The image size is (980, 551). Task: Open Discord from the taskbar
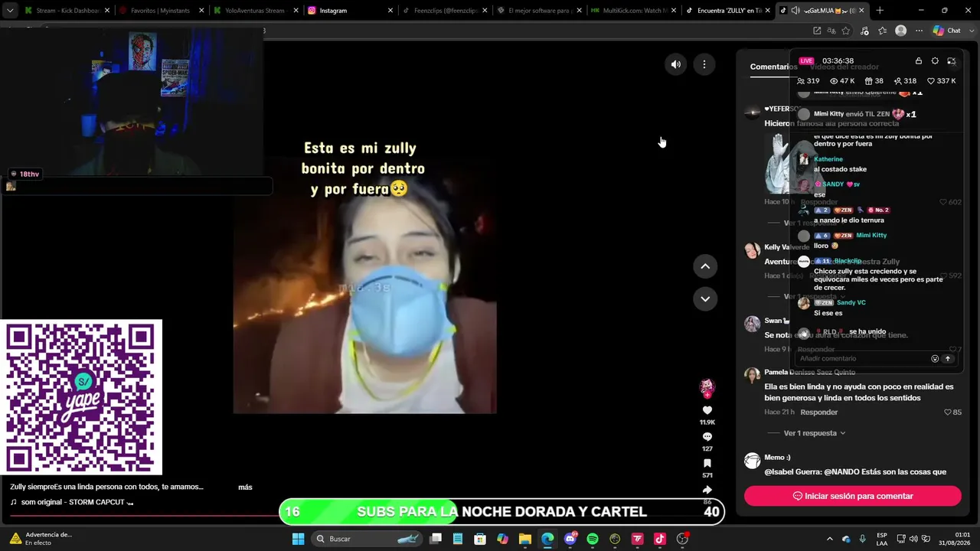click(570, 539)
